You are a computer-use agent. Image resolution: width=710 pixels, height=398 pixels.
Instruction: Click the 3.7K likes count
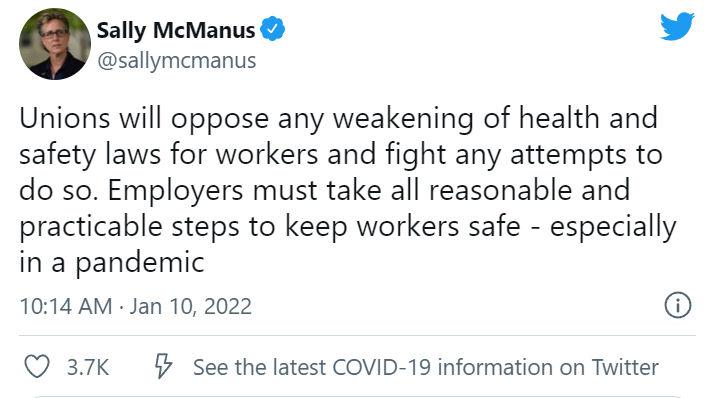88,367
